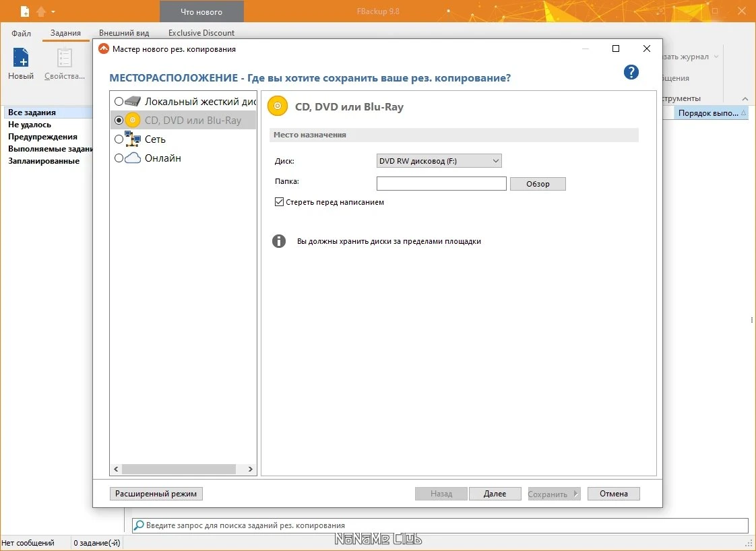Select Все задания in the sidebar
The image size is (756, 551).
click(49, 112)
